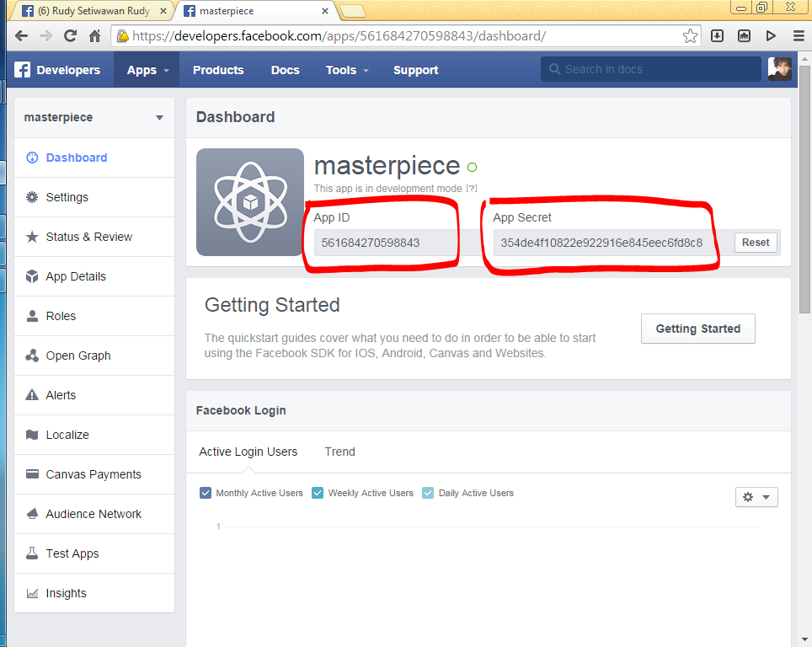The height and width of the screenshot is (647, 812).
Task: Close the masterpiece browser tab
Action: [324, 11]
